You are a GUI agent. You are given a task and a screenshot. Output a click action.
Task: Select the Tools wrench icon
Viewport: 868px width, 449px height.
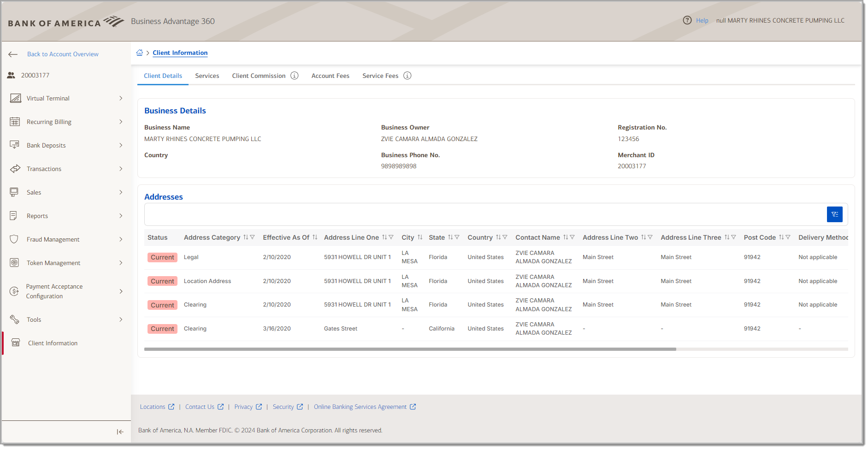click(x=14, y=319)
